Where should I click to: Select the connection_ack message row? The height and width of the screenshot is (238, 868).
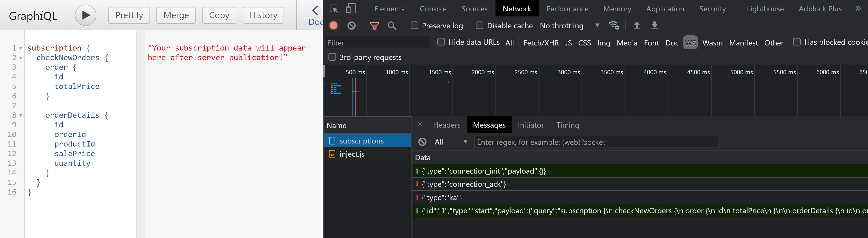point(640,184)
